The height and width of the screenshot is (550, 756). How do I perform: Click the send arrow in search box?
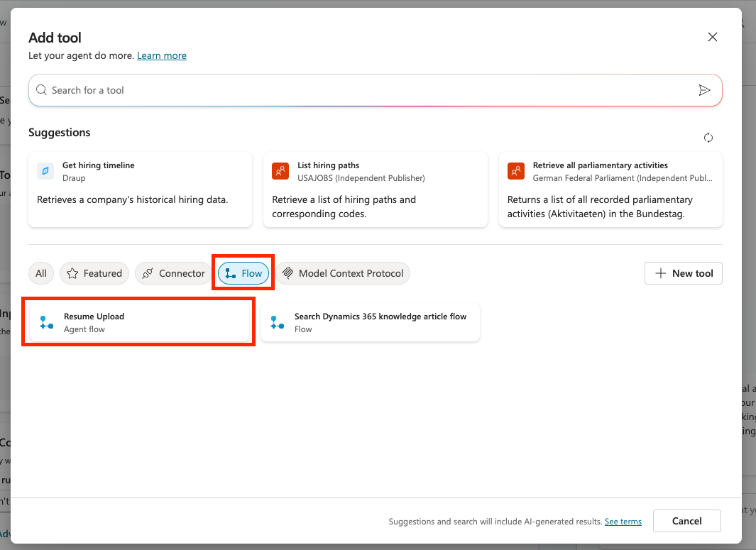(x=704, y=90)
